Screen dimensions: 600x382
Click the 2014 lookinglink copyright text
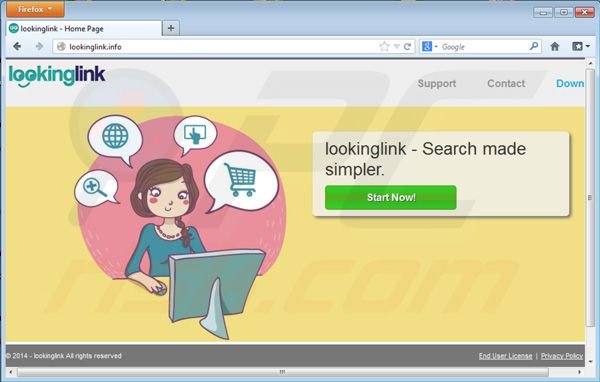pos(64,356)
